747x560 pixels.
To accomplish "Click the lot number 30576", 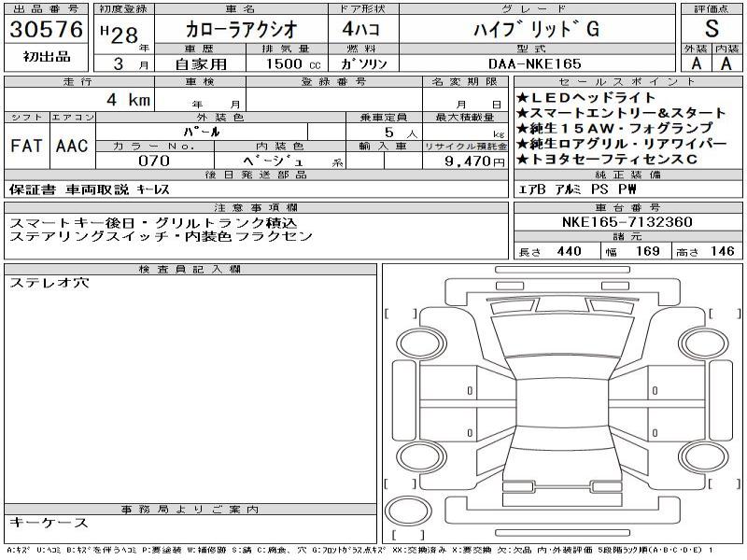I will pos(45,30).
